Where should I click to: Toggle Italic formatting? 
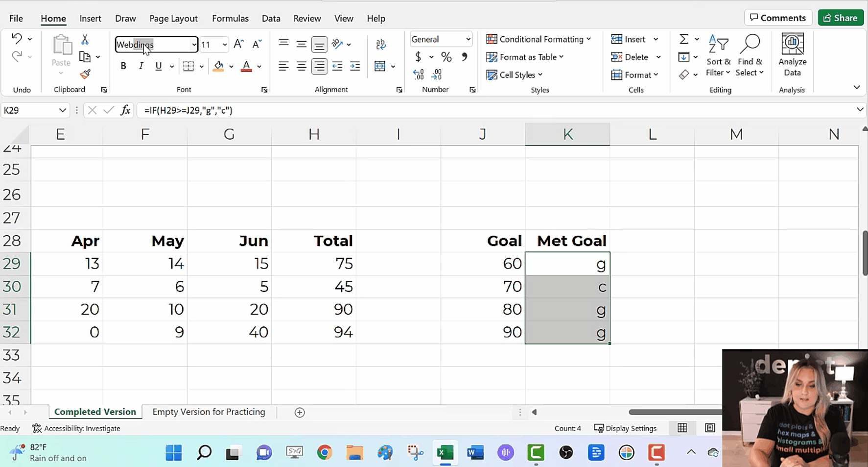[x=141, y=66]
